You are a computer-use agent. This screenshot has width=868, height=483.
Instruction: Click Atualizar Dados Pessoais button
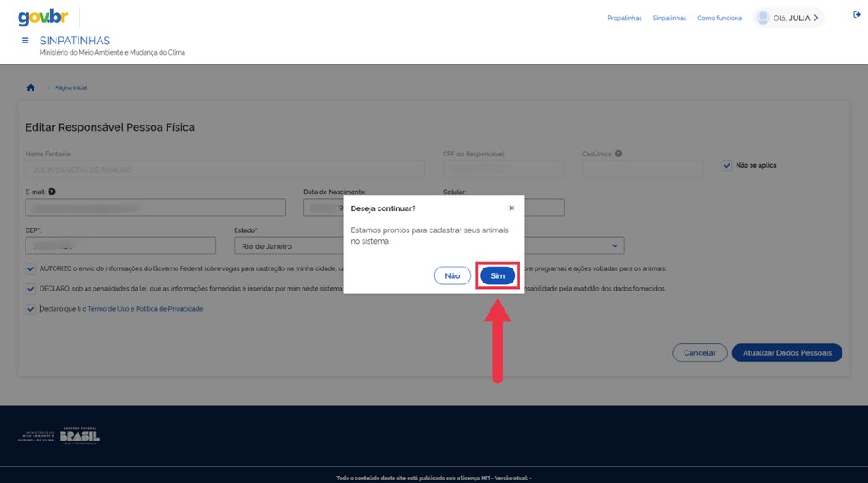point(787,353)
